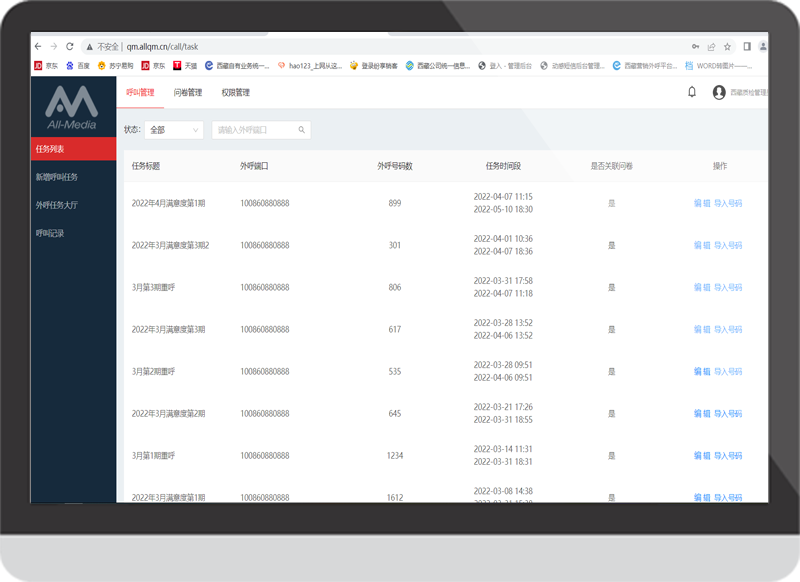Open the 西藏公司统一信息 bookmark
This screenshot has height=582, width=800.
[438, 66]
